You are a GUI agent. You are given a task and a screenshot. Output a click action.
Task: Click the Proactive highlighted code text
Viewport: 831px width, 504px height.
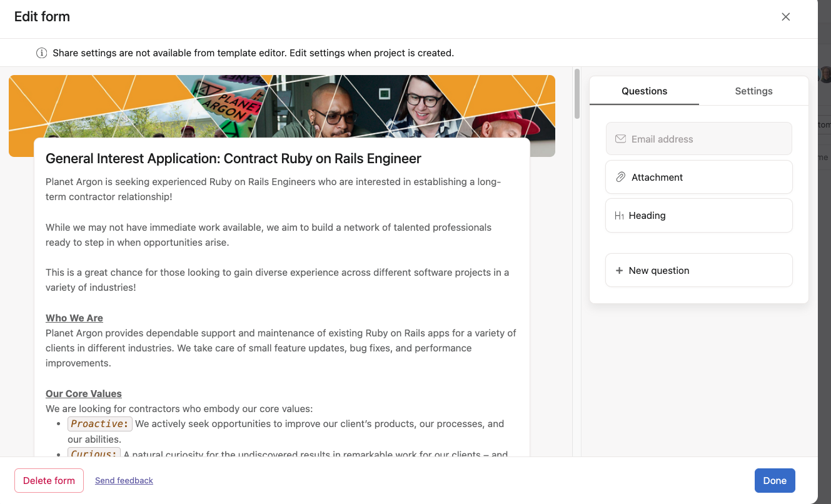pos(100,424)
